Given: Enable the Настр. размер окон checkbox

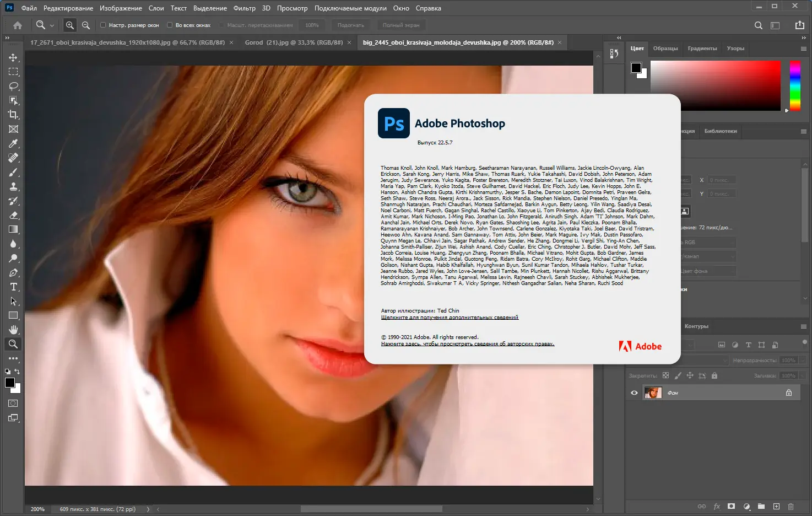Looking at the screenshot, I should pos(103,25).
